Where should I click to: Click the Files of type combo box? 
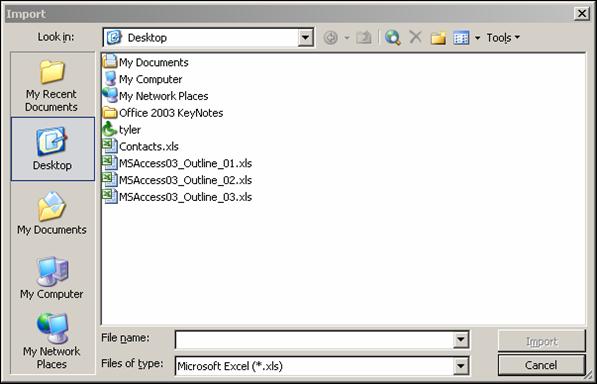(322, 366)
